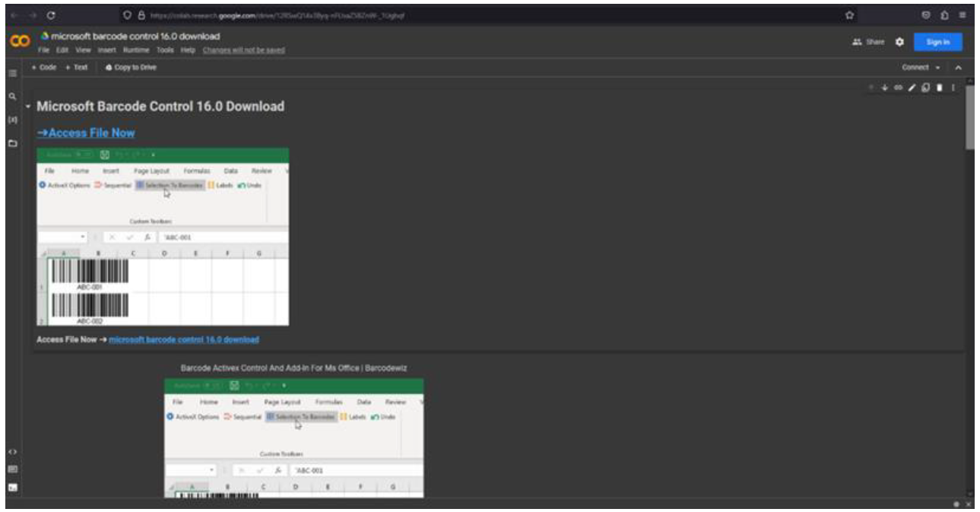Click the Changes will not be saved link
This screenshot has width=980, height=512.
tap(244, 50)
